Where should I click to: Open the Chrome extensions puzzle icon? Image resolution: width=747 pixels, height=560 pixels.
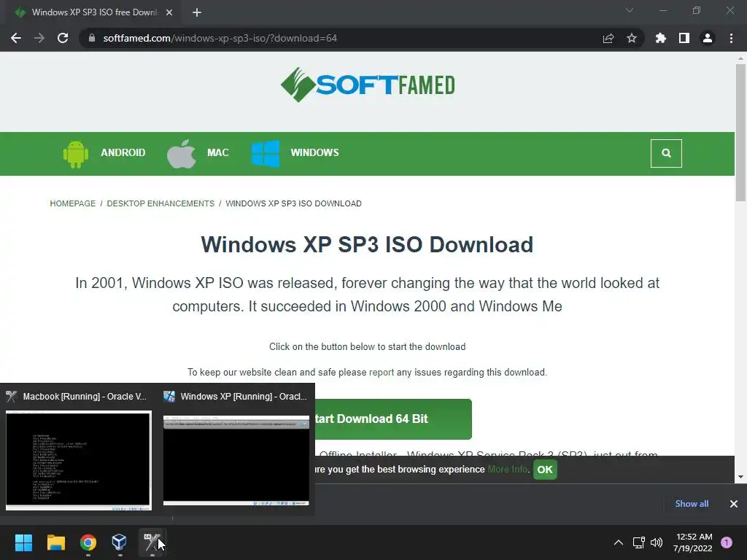click(661, 38)
